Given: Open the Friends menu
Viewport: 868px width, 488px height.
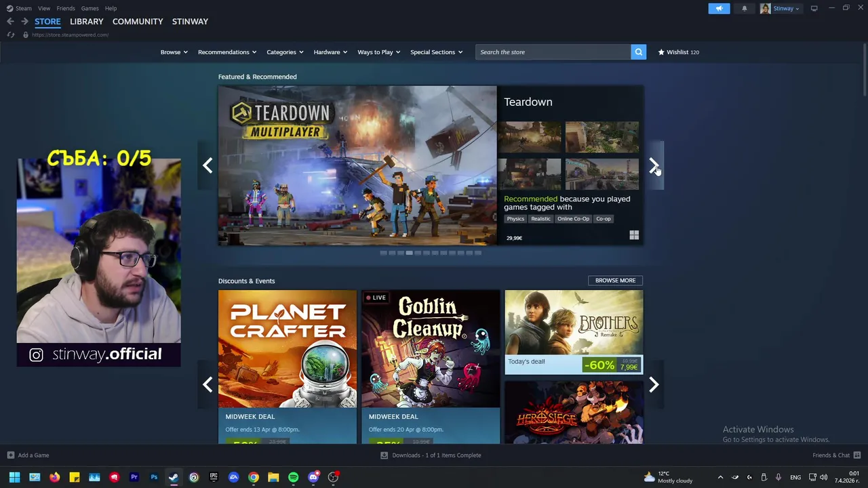Looking at the screenshot, I should pyautogui.click(x=66, y=8).
